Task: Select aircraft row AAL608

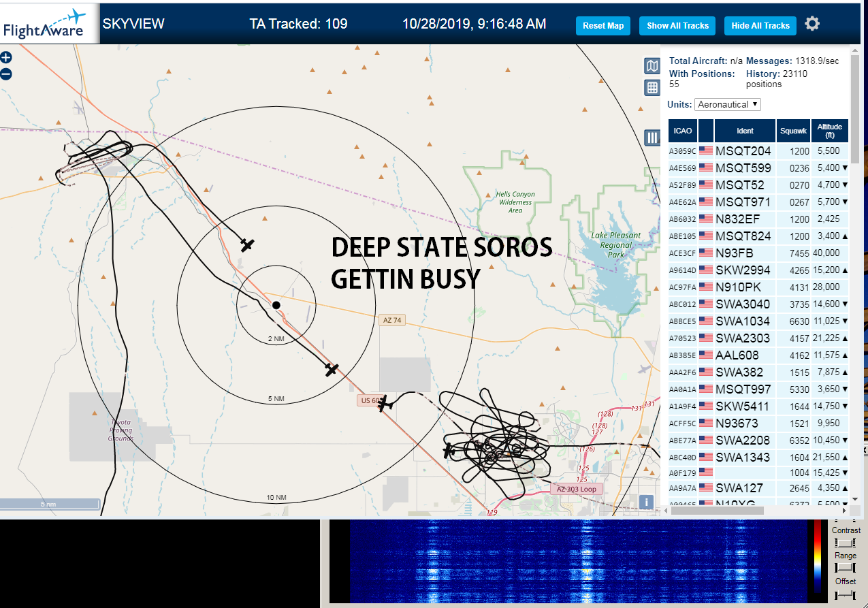Action: [758, 355]
